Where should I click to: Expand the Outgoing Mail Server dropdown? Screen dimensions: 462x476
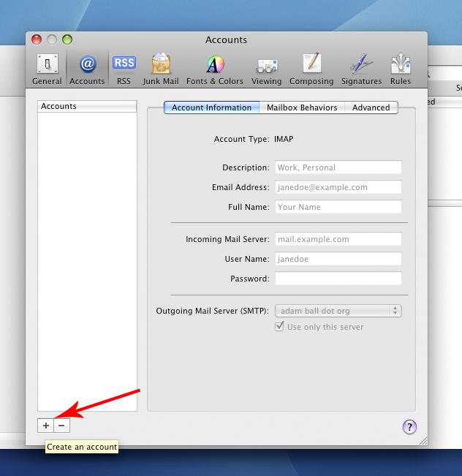[338, 311]
